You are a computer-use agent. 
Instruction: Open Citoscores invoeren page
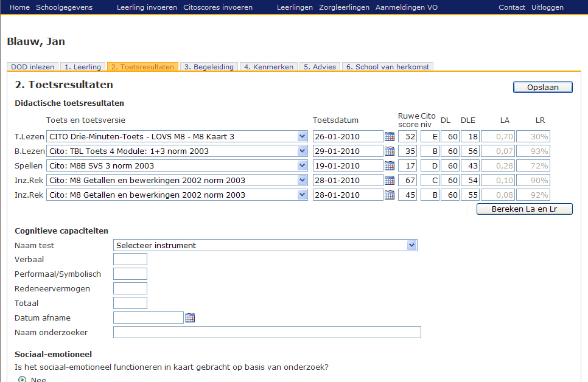[x=218, y=7]
